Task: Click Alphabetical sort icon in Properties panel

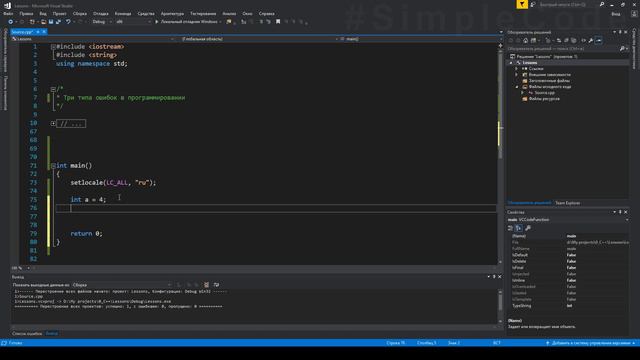Action: 518,228
